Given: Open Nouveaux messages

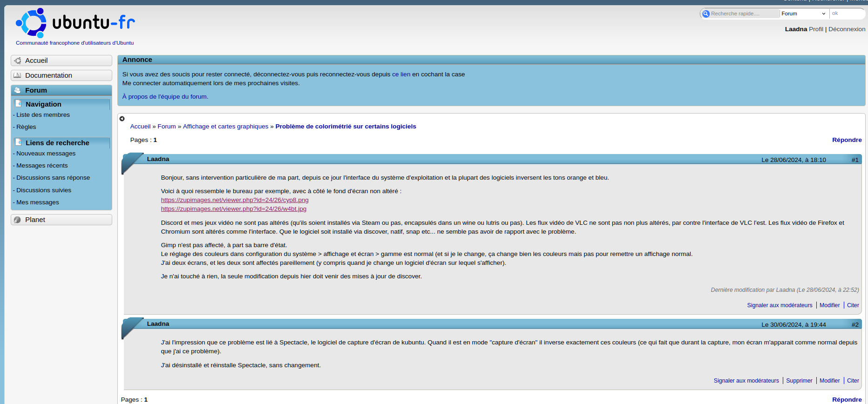Looking at the screenshot, I should pos(46,154).
